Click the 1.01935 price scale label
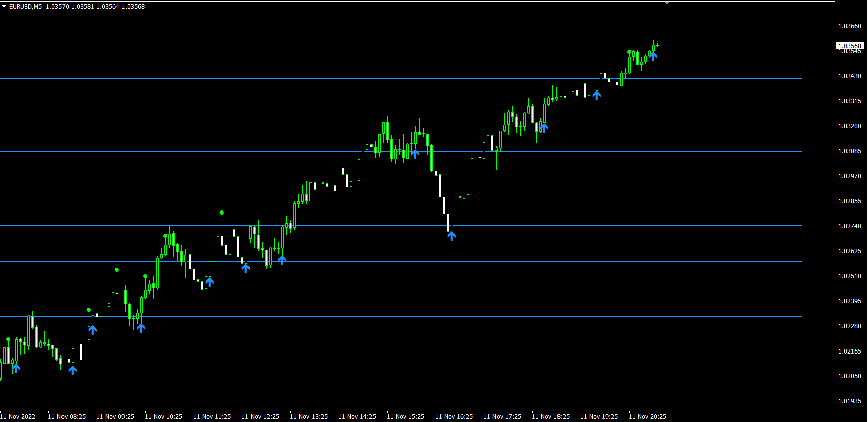Viewport: 868px width, 422px height. [x=850, y=401]
